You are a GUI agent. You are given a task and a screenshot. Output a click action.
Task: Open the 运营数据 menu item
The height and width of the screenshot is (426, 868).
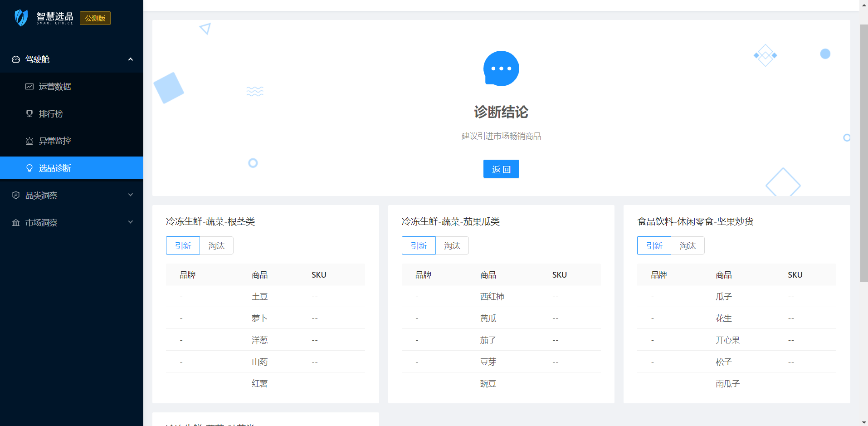[55, 87]
